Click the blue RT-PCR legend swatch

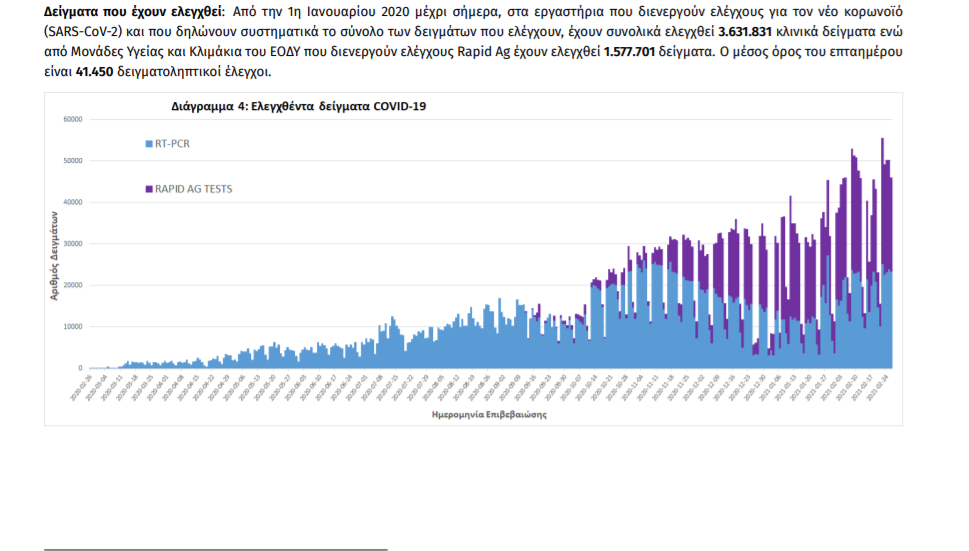[149, 144]
